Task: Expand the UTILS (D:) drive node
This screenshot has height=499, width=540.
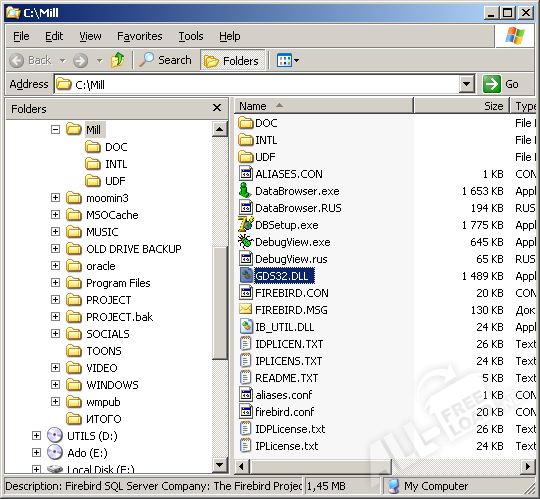Action: pos(36,436)
